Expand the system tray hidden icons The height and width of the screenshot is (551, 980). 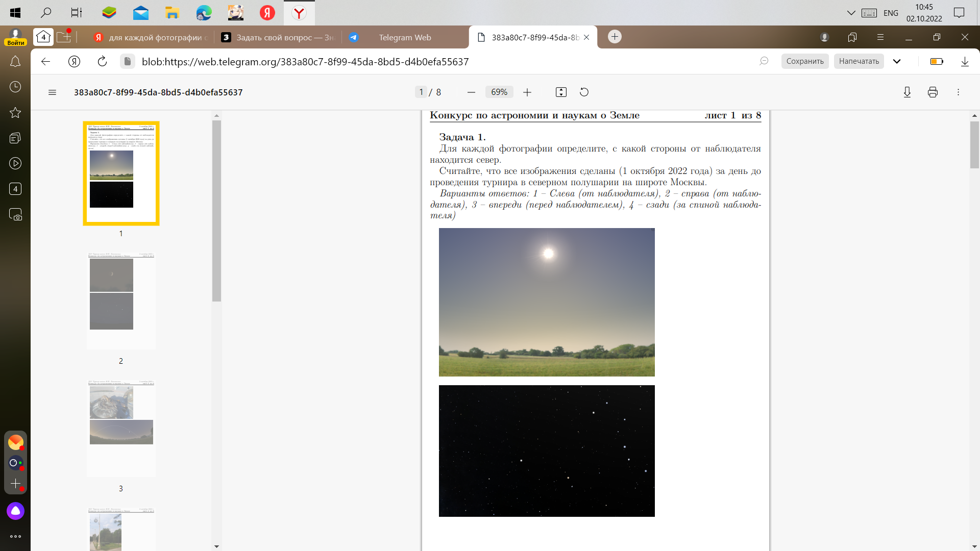(x=851, y=13)
